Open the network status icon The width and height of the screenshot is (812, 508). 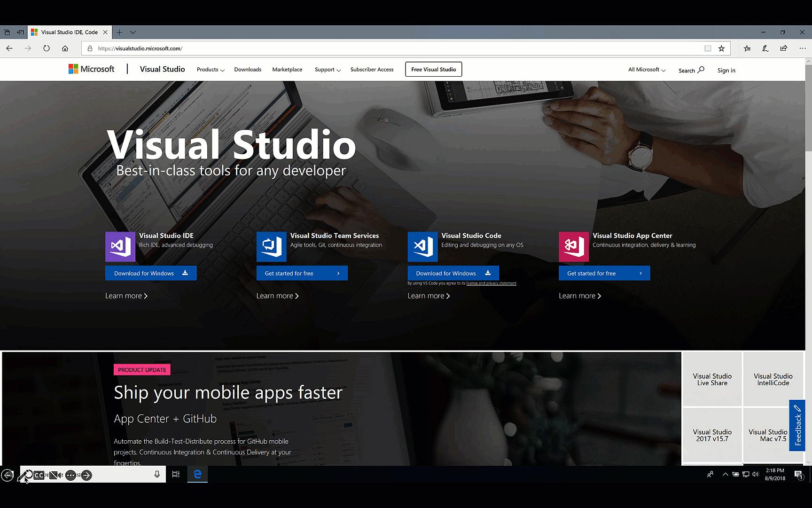745,474
